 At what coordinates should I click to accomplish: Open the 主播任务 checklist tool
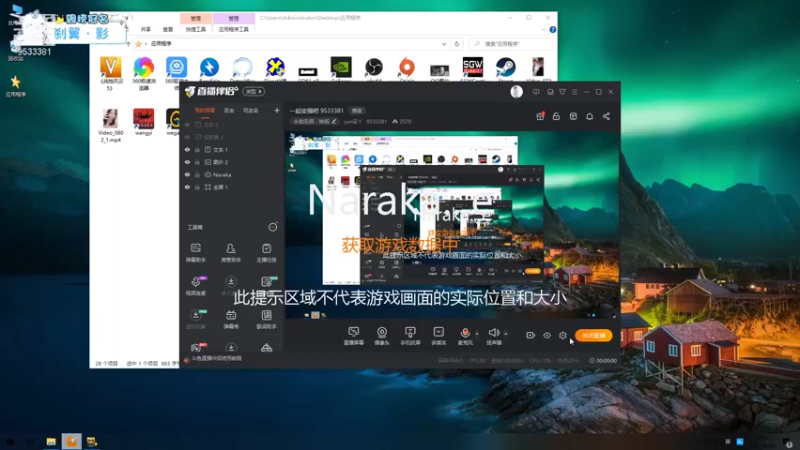pyautogui.click(x=266, y=253)
